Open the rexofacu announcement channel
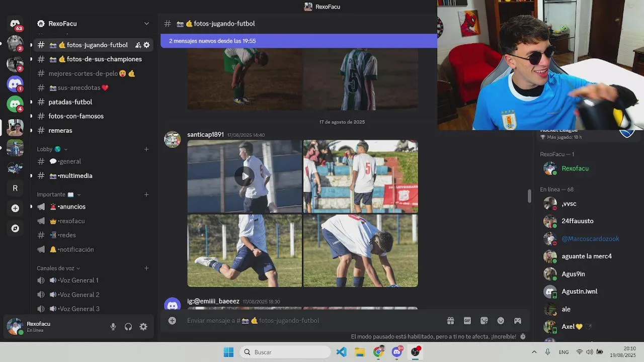 (x=94, y=221)
